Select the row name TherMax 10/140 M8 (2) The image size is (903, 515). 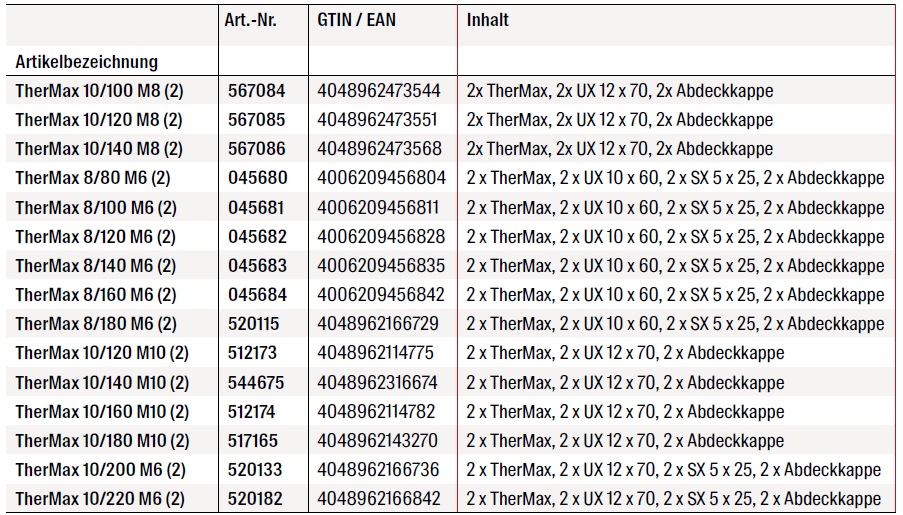[99, 149]
